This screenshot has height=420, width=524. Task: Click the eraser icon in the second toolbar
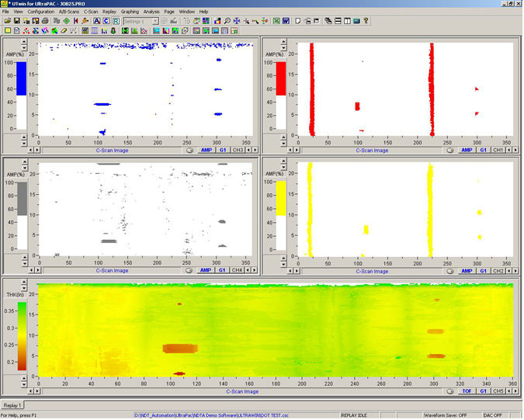tap(64, 31)
